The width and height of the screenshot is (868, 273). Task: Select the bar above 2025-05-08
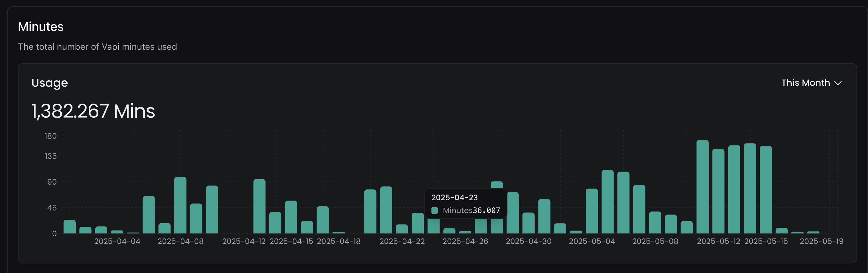[655, 223]
